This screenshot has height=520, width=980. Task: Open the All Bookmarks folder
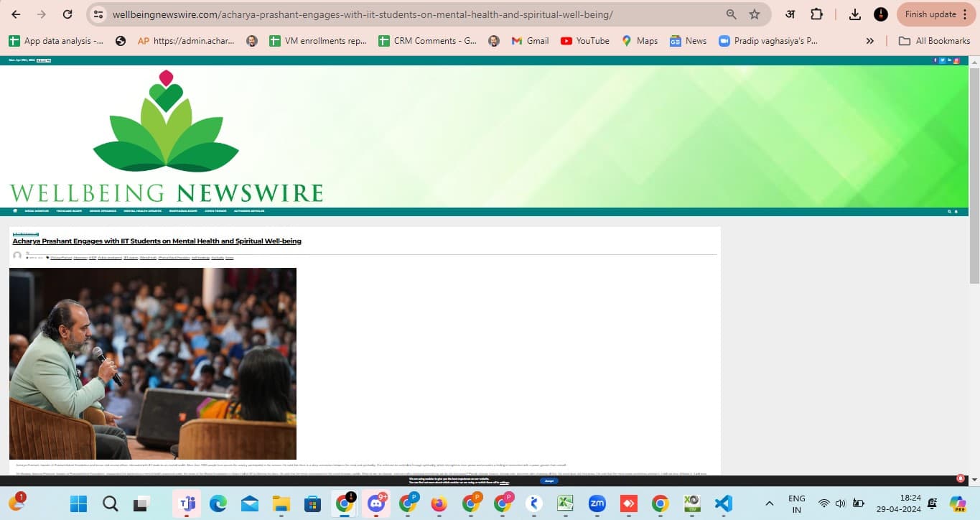click(935, 41)
